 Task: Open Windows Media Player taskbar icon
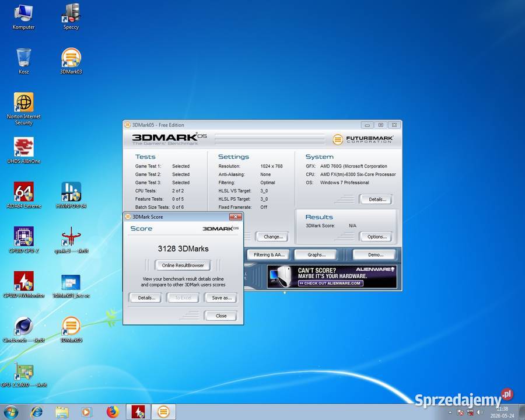(86, 412)
